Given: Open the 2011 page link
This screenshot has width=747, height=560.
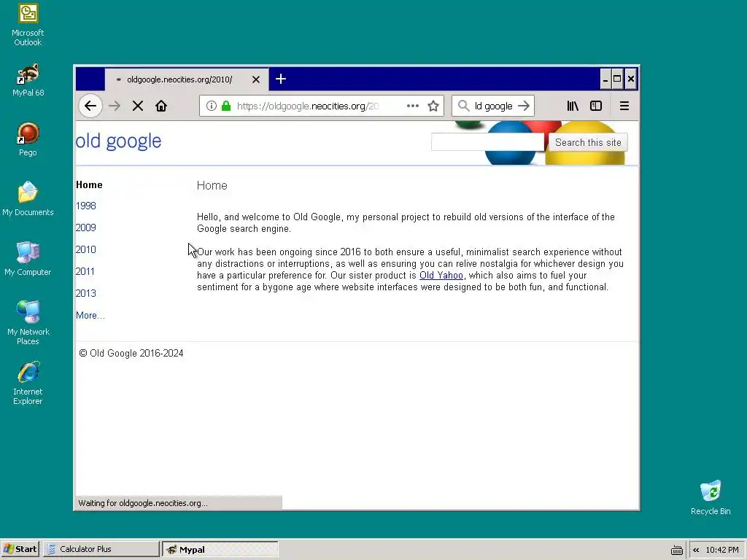Looking at the screenshot, I should pos(85,271).
